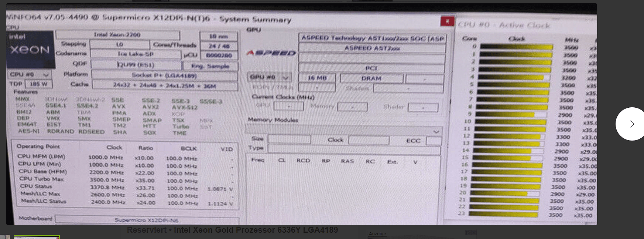
Task: Click the Anzeige ad label
Action: [377, 234]
